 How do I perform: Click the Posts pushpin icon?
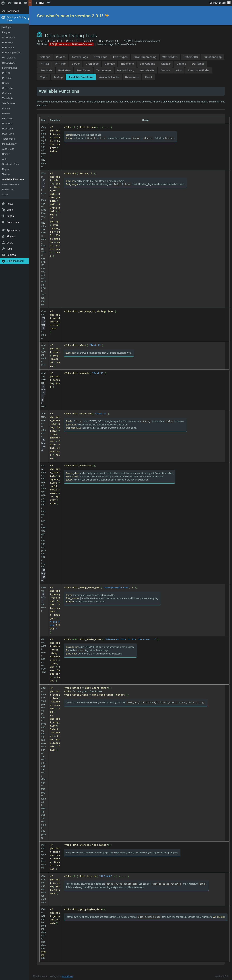coord(3,203)
